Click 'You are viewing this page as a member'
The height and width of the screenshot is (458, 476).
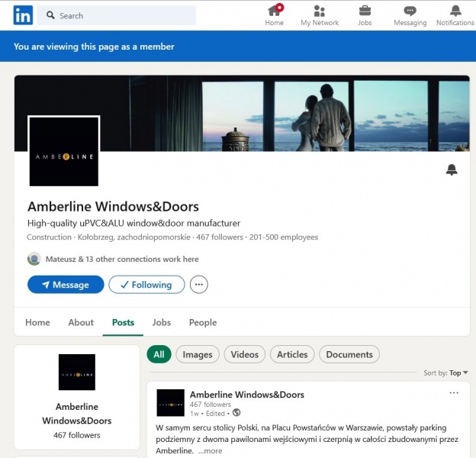tap(94, 47)
